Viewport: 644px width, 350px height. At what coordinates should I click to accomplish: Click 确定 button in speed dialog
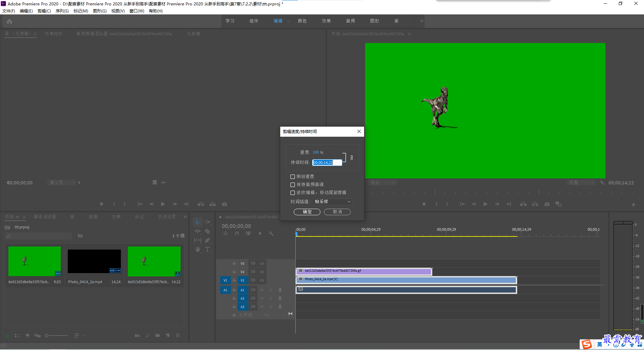click(307, 212)
